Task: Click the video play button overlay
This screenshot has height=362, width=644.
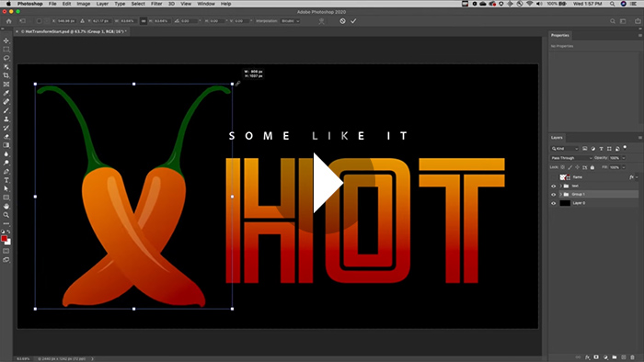Action: 328,183
